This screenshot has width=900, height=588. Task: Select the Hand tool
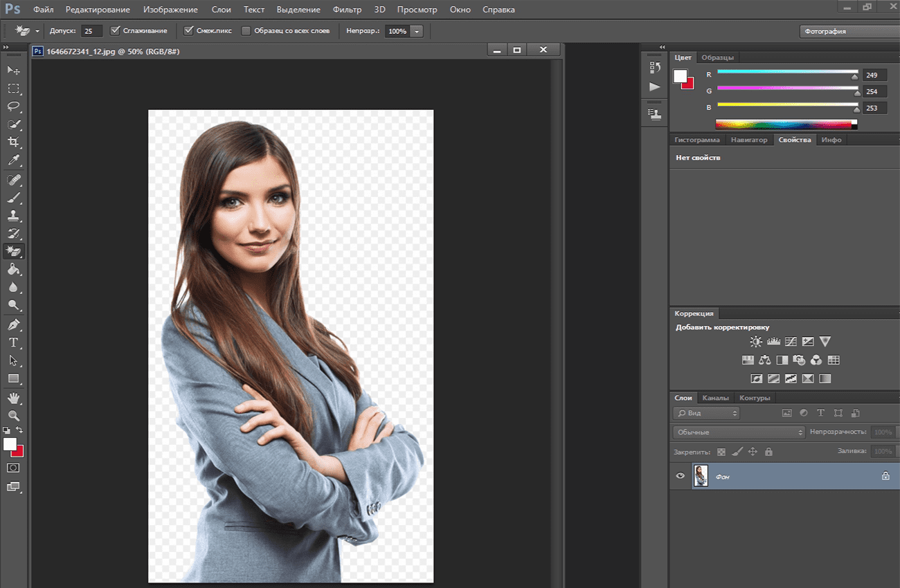[13, 398]
